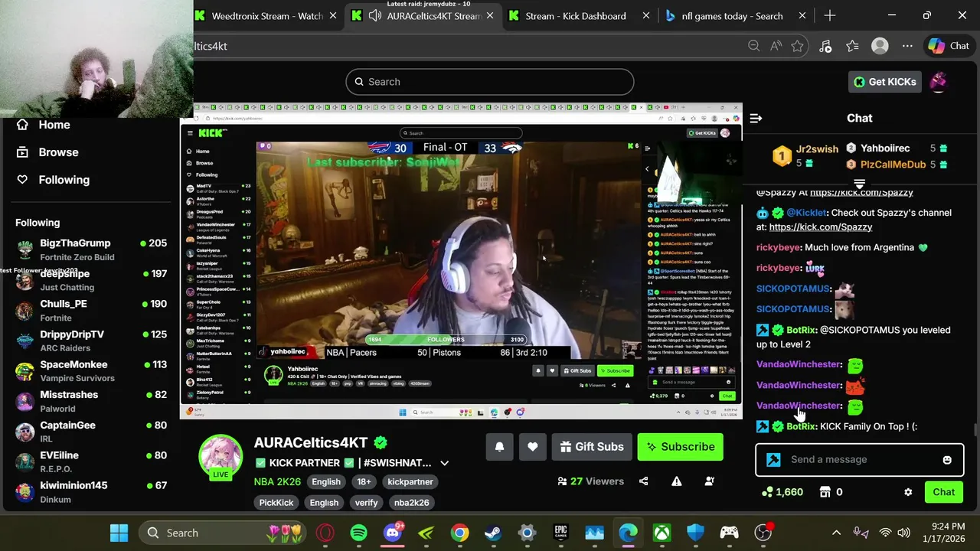
Task: Click the zoom out icon in address bar
Action: pos(754,46)
